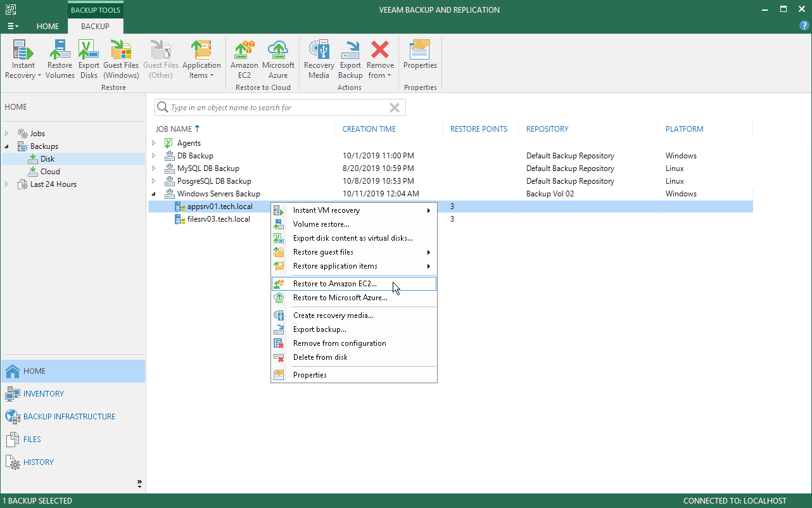Collapse the Windows Servers Backup row

153,194
